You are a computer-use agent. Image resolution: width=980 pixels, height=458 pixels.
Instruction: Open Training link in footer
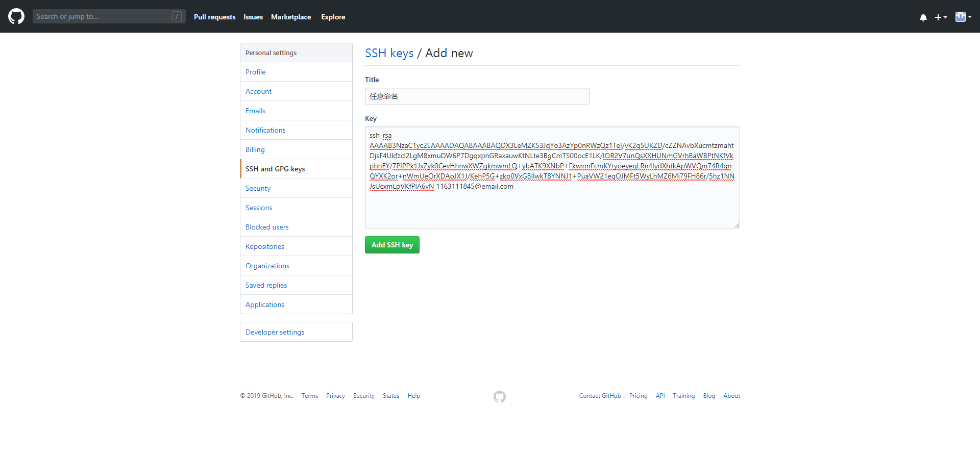tap(684, 396)
